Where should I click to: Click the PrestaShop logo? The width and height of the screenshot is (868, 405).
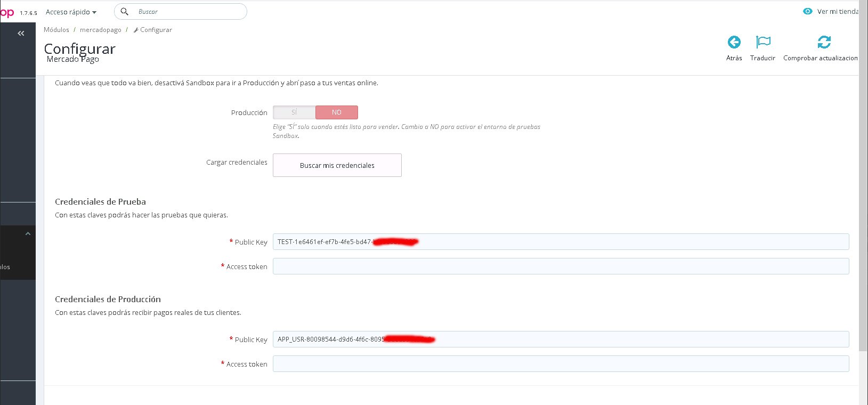coord(7,12)
